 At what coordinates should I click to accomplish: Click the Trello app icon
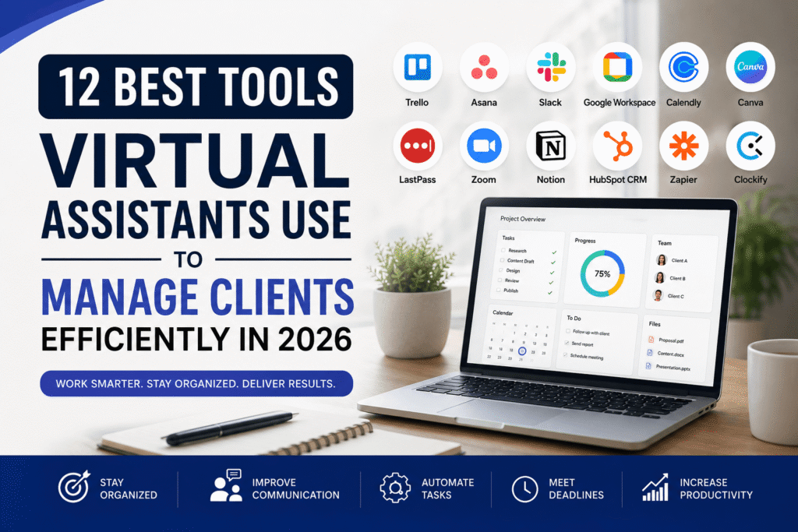[418, 67]
